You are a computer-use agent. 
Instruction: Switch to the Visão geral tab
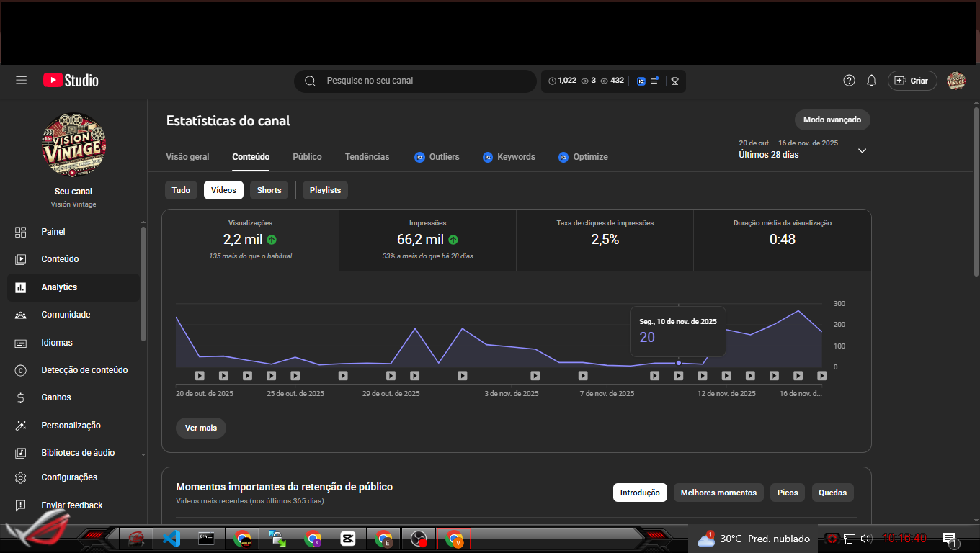[187, 157]
